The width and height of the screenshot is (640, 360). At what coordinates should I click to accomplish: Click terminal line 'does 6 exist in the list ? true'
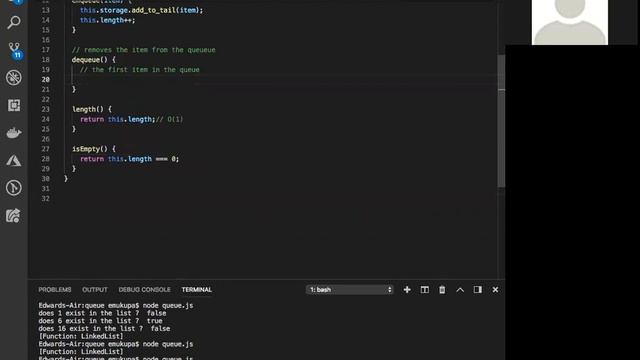(100, 321)
